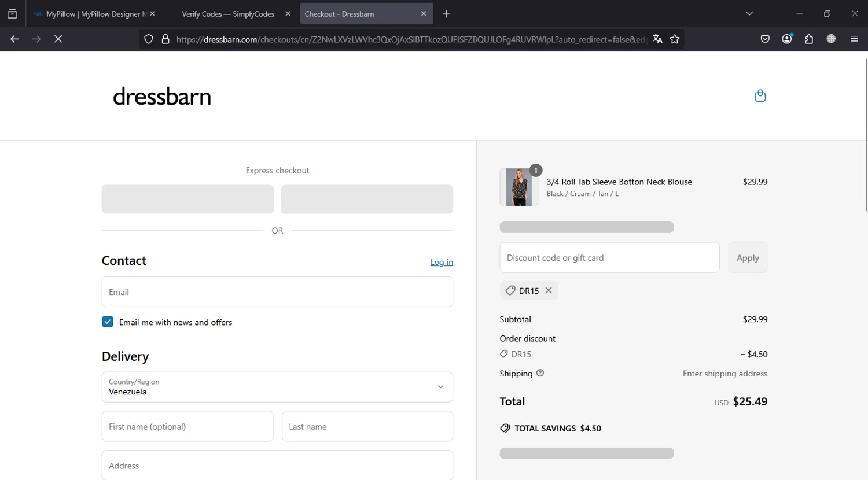
Task: Click the TOTAL SAVINGS $4.50 text
Action: 558,428
